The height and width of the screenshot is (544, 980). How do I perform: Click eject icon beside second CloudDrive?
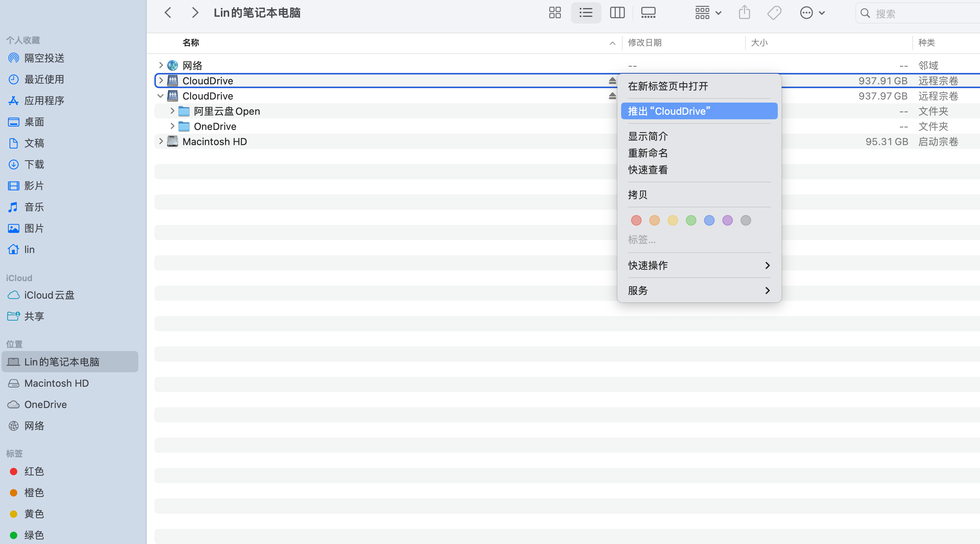pyautogui.click(x=612, y=96)
